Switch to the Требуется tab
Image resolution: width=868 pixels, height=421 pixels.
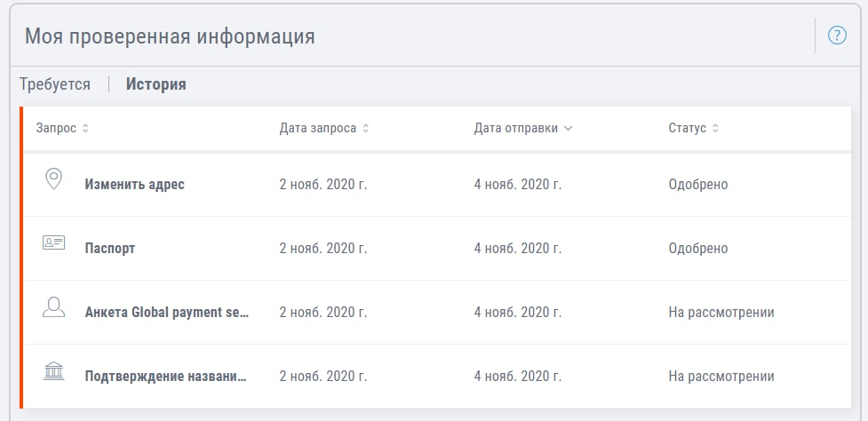click(x=55, y=84)
